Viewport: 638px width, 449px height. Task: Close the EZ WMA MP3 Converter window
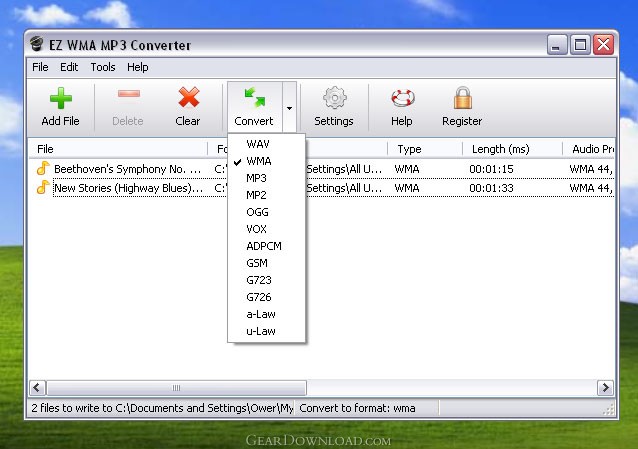click(604, 45)
